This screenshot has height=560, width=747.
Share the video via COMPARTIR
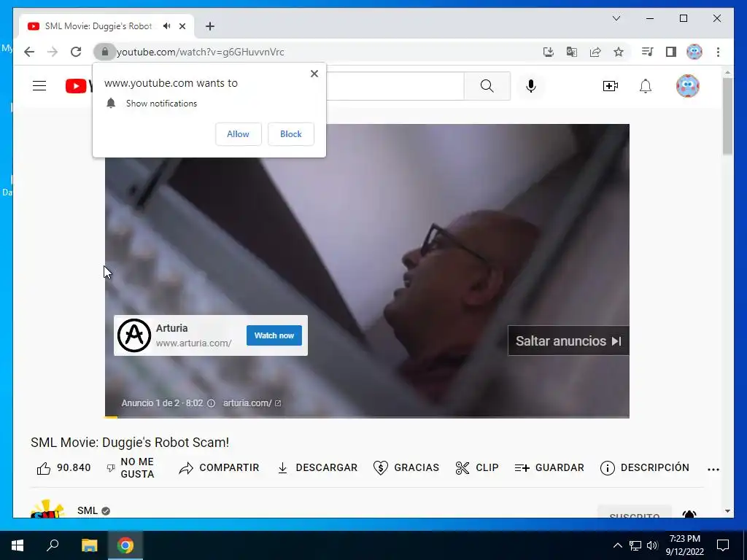[219, 468]
